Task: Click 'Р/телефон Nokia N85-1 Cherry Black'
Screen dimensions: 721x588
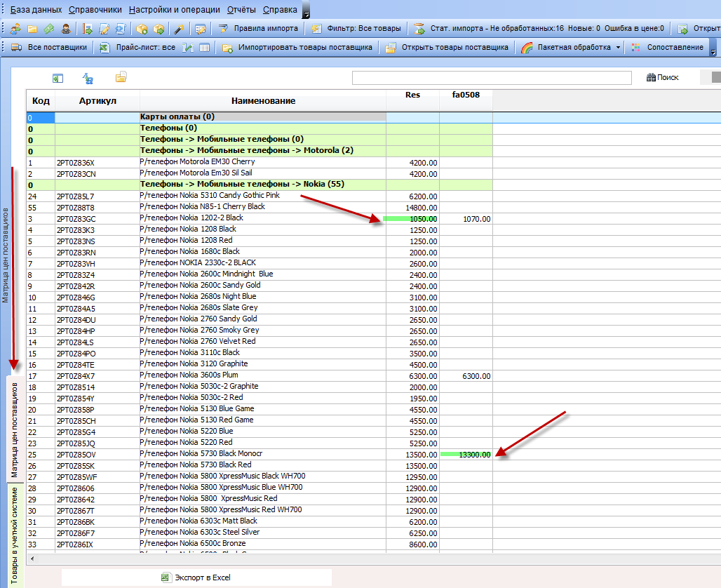Action: coord(202,207)
